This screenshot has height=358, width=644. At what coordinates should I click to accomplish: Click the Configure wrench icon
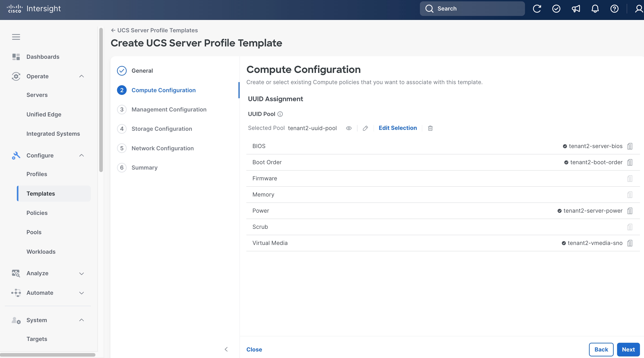point(16,155)
